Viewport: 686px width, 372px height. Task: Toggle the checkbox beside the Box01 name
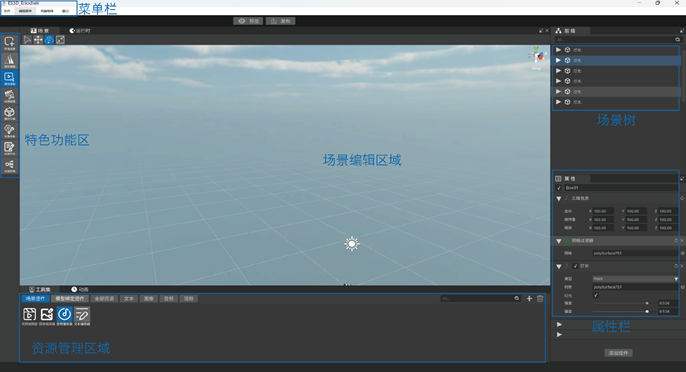pyautogui.click(x=559, y=188)
